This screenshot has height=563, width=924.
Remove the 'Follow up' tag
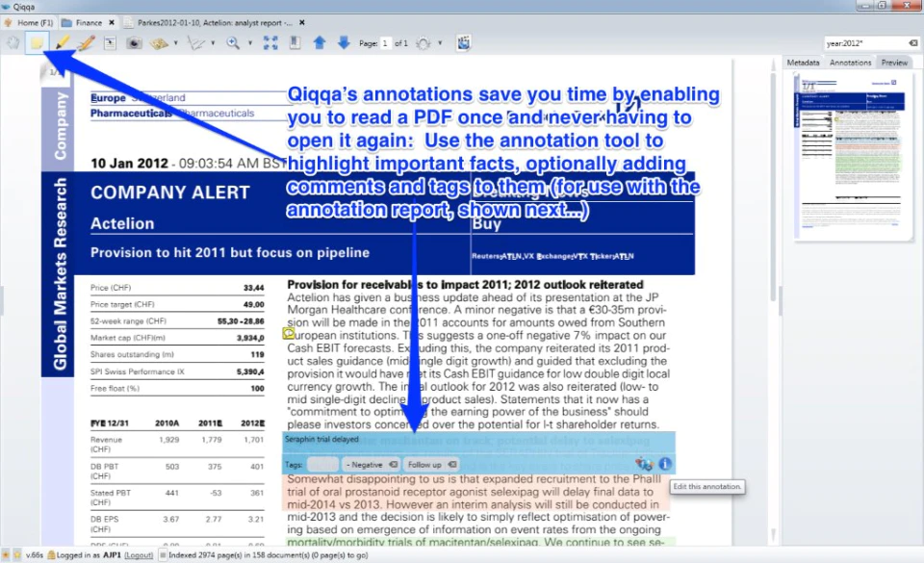click(452, 465)
